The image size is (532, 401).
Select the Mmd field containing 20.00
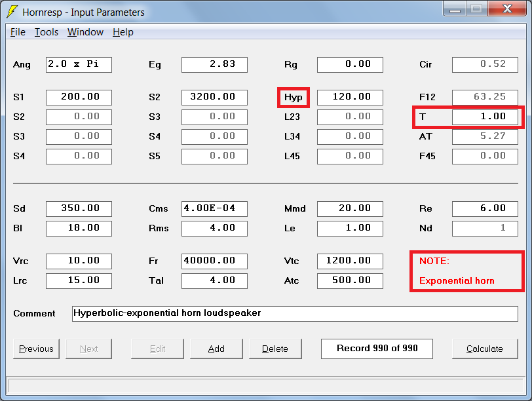coord(350,209)
